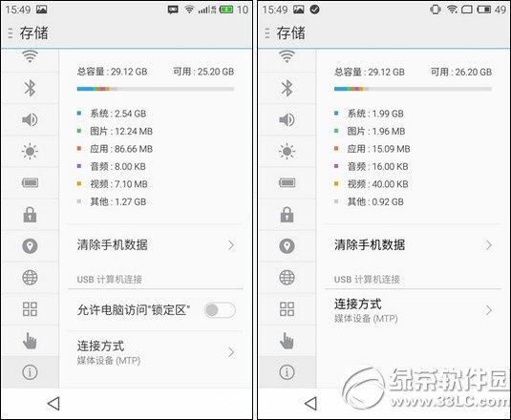Select 应用: 15.09 MB entry
This screenshot has height=420, width=511.
(x=373, y=149)
